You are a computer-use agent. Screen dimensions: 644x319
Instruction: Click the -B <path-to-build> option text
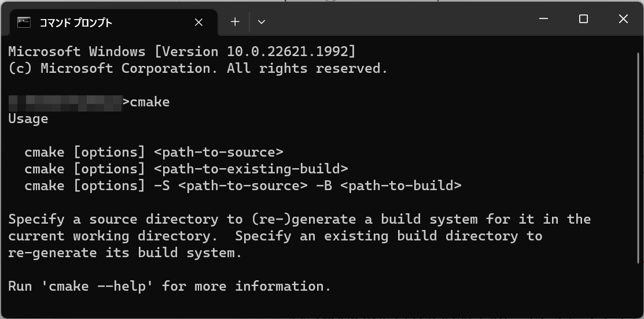388,186
